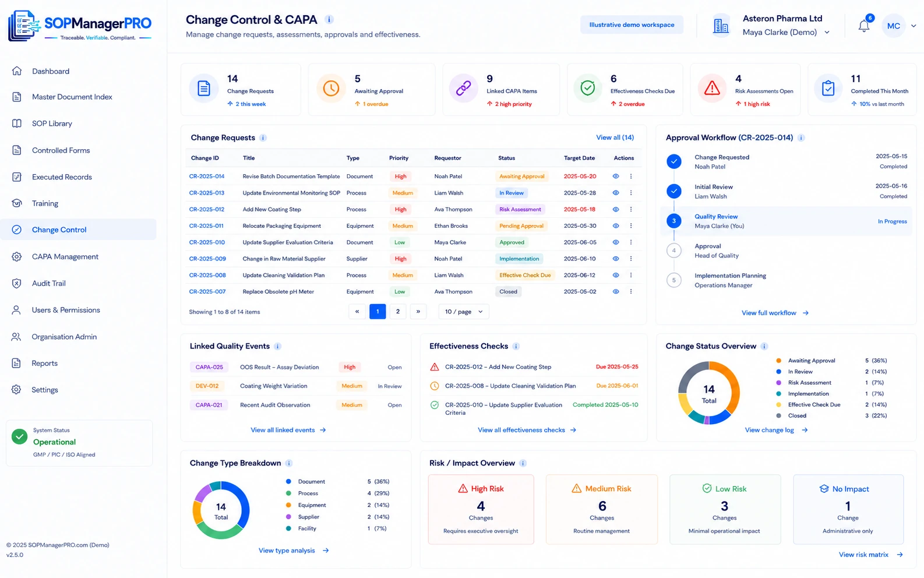Click View all (14) change requests link
This screenshot has height=578, width=924.
(x=615, y=138)
